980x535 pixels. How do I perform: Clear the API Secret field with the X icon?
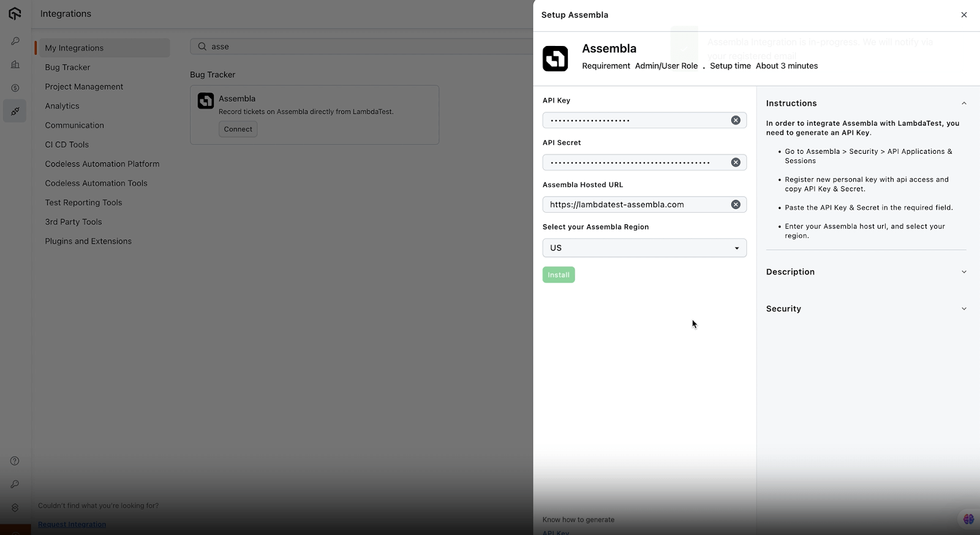[736, 162]
